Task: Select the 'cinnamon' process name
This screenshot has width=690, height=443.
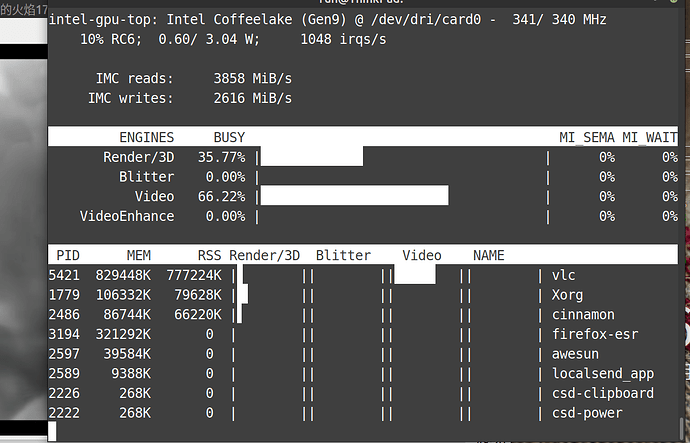Action: point(583,315)
